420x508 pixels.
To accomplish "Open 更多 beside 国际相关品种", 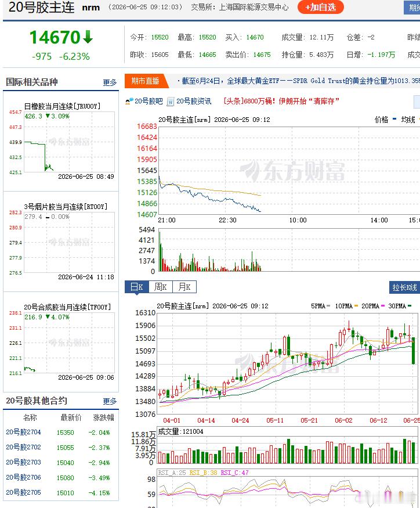I will tap(110, 82).
